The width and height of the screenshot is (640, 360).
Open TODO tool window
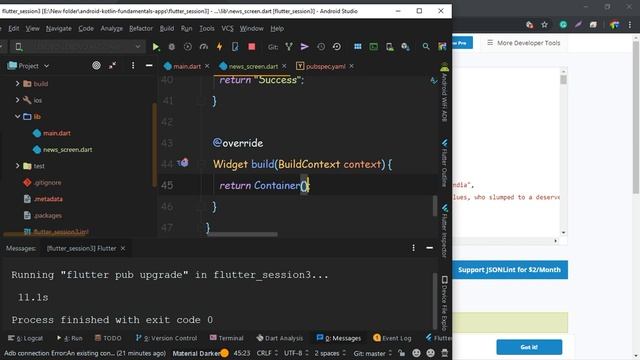point(108,338)
